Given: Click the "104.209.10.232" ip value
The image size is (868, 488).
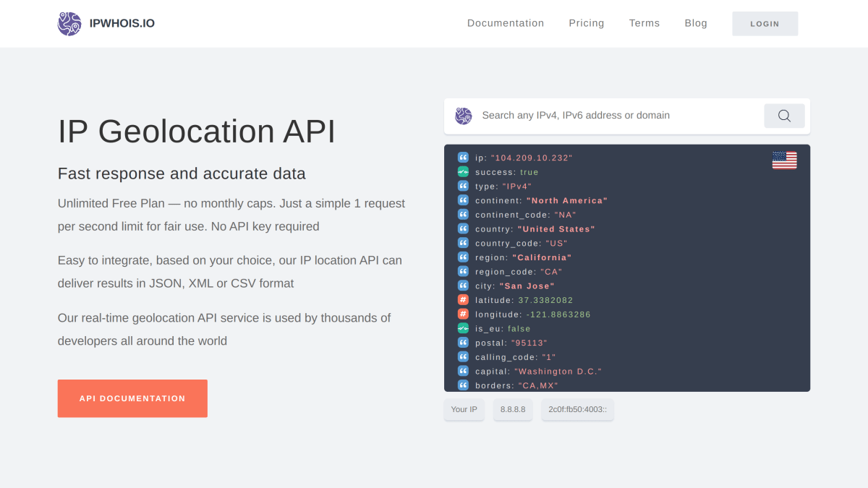Looking at the screenshot, I should pyautogui.click(x=532, y=158).
